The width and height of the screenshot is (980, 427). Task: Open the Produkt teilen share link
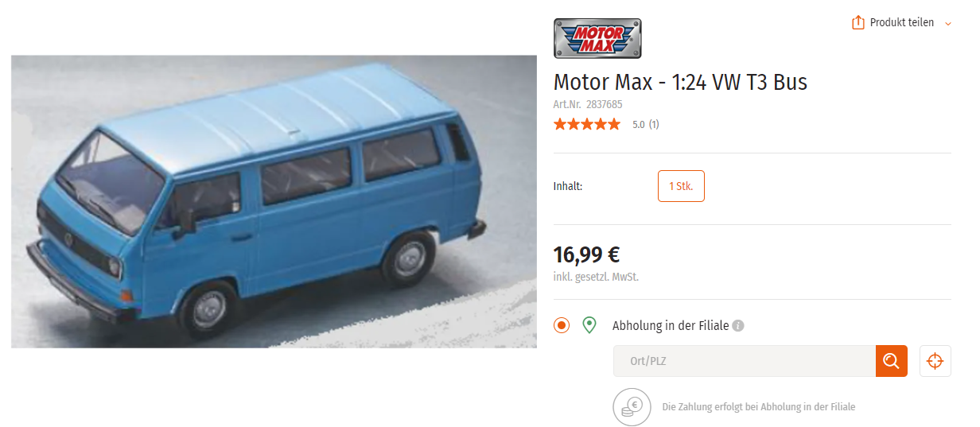pyautogui.click(x=901, y=23)
